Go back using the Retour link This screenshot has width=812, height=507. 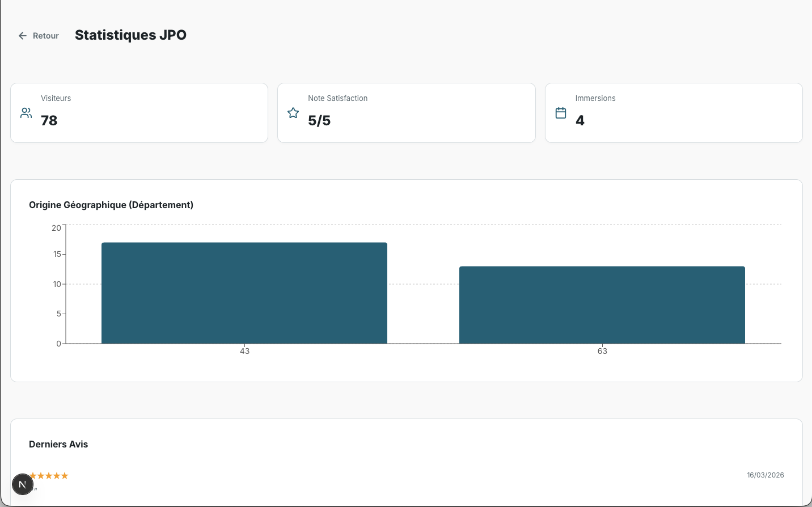click(45, 36)
